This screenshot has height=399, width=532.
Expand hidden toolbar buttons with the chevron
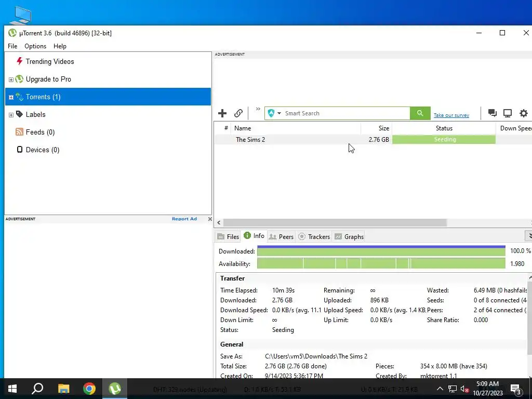[x=258, y=109]
